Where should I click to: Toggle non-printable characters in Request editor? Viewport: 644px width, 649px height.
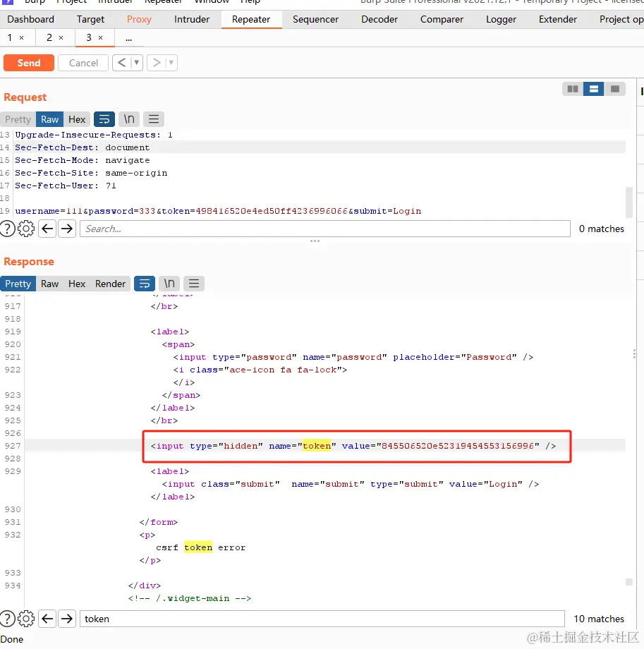click(129, 120)
